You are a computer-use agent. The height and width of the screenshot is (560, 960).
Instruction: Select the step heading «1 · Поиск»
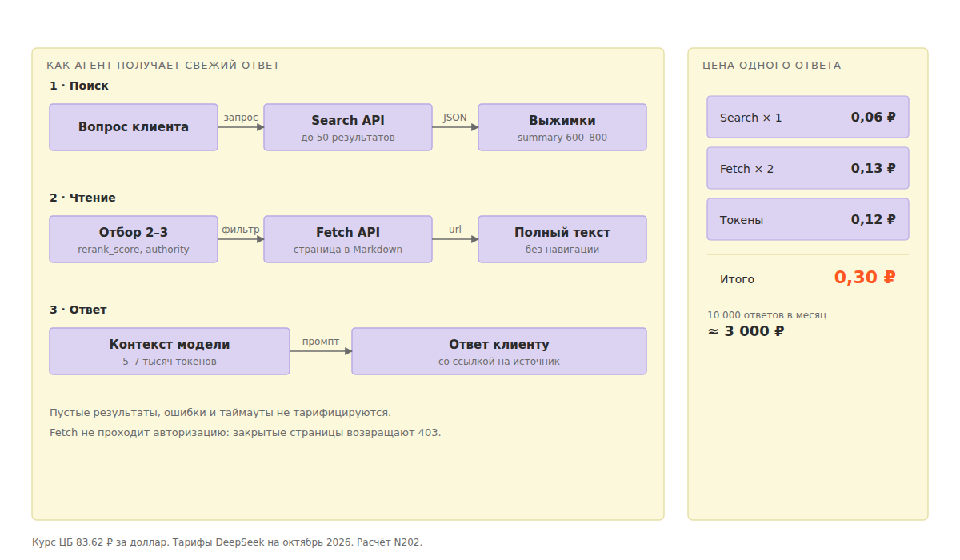tap(79, 86)
